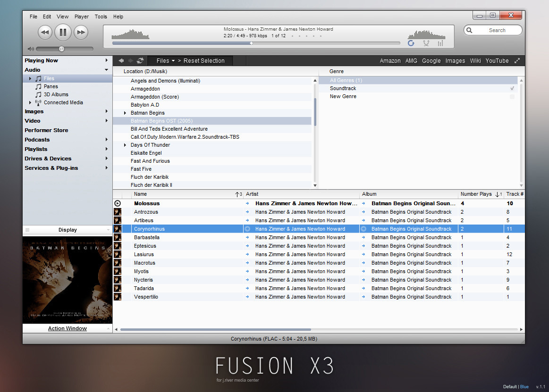Expand the Images section arrow
549x392 pixels.
click(x=106, y=111)
